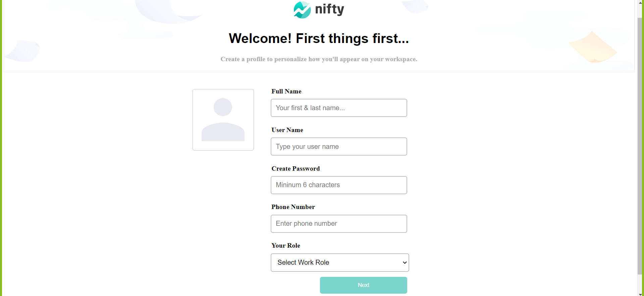Click into the User Name field

(x=339, y=146)
